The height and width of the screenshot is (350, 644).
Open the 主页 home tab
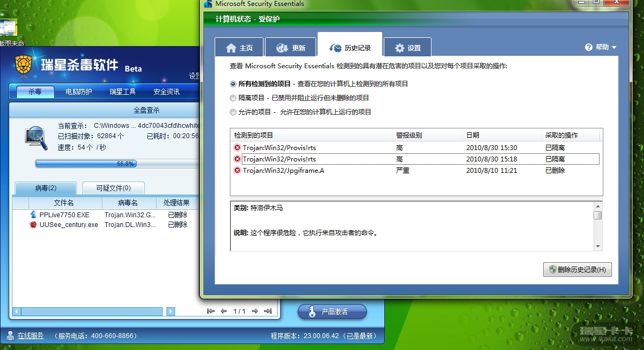click(x=240, y=48)
